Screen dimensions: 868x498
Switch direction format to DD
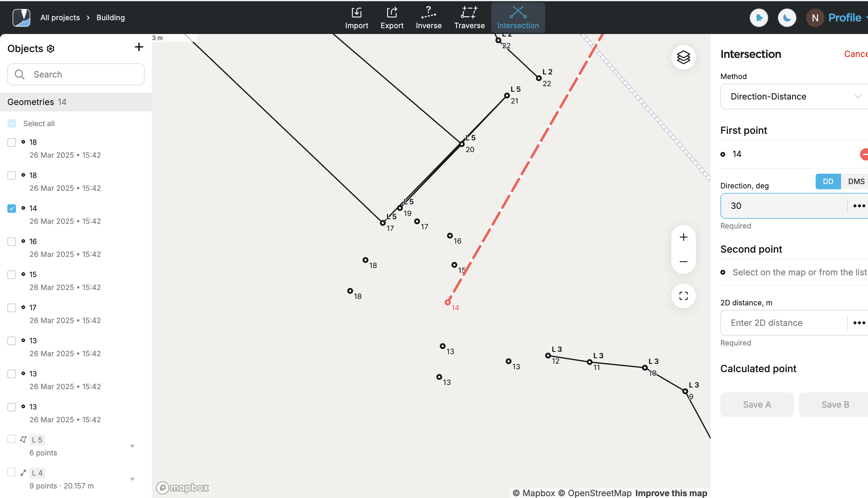coord(828,181)
